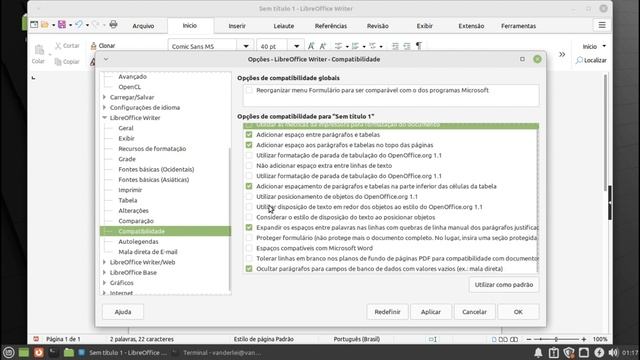The image size is (640, 360).
Task: Click the open folder icon in toolbar
Action: [44, 25]
